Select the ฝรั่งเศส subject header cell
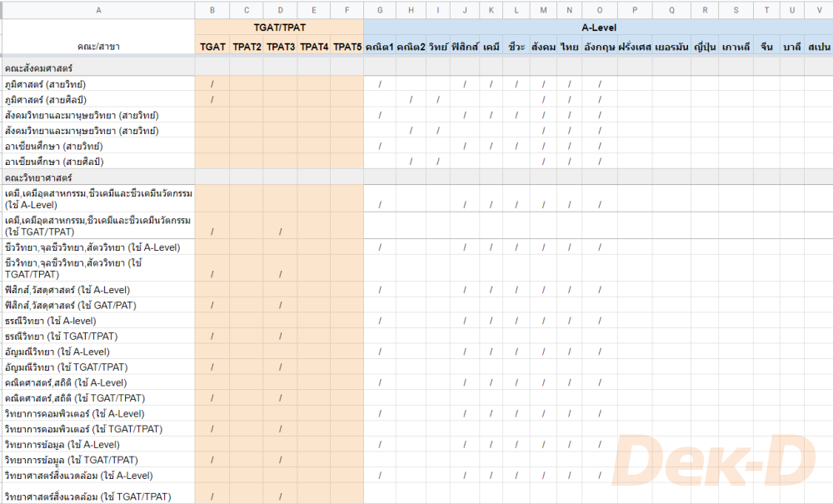Viewport: 833px width, 504px height. (x=634, y=47)
